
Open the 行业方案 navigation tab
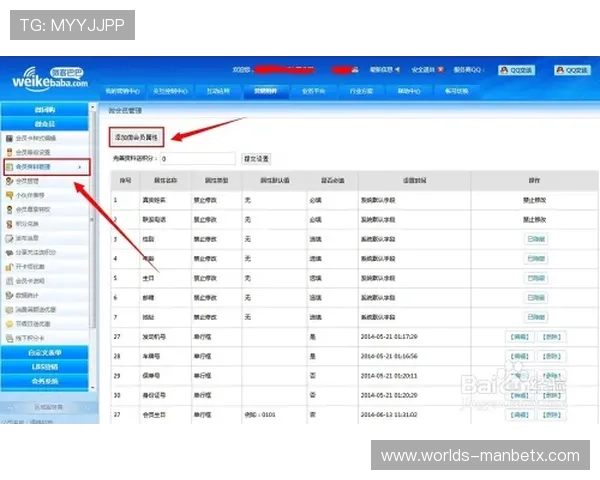coord(361,91)
